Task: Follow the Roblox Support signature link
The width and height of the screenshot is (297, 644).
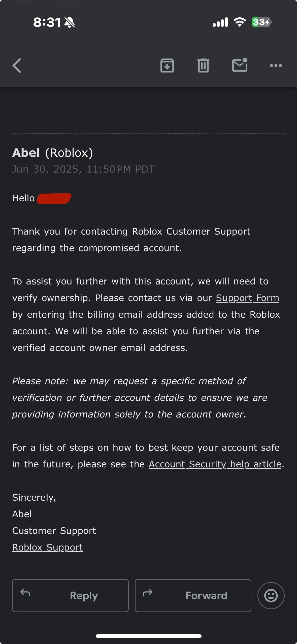Action: coord(47,548)
